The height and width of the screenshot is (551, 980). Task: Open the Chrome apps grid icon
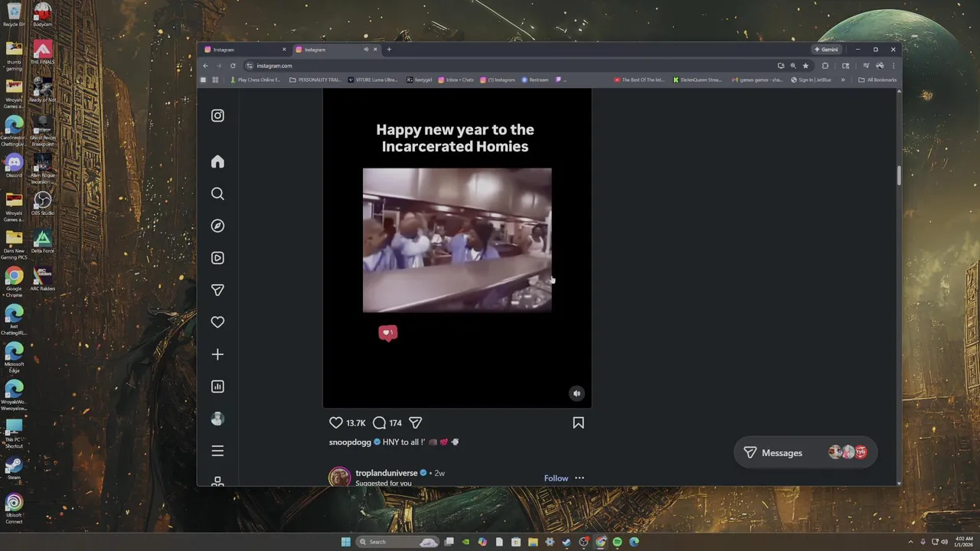tap(215, 80)
